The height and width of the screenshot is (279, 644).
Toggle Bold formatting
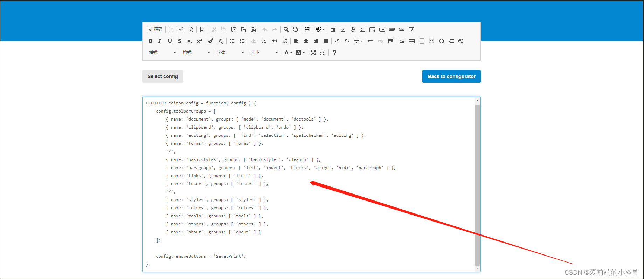point(150,41)
